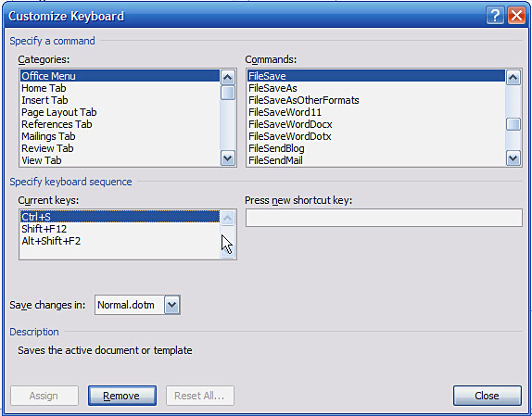Click Categories list scroll up arrow
Image resolution: width=532 pixels, height=416 pixels.
[x=228, y=78]
